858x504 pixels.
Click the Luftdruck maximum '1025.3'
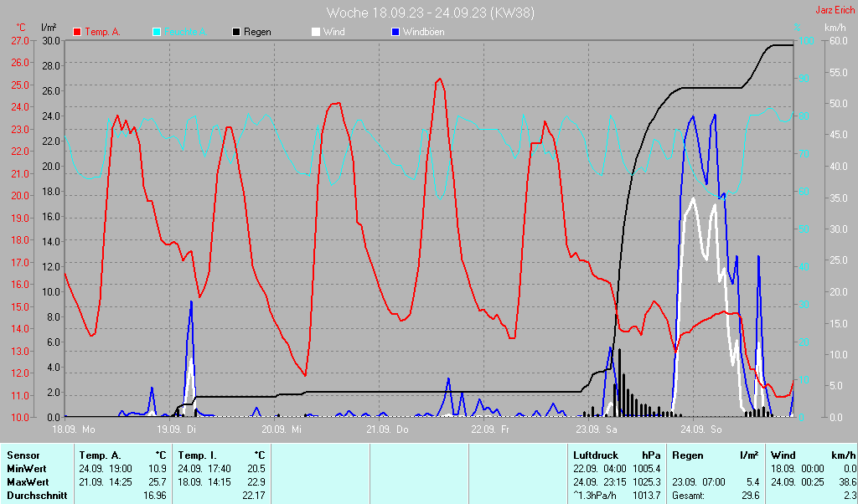647,483
